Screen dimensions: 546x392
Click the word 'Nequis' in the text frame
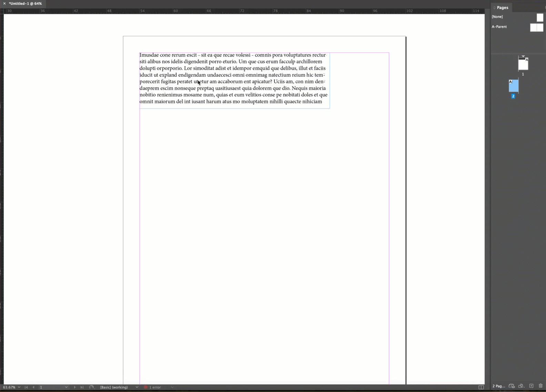click(300, 88)
